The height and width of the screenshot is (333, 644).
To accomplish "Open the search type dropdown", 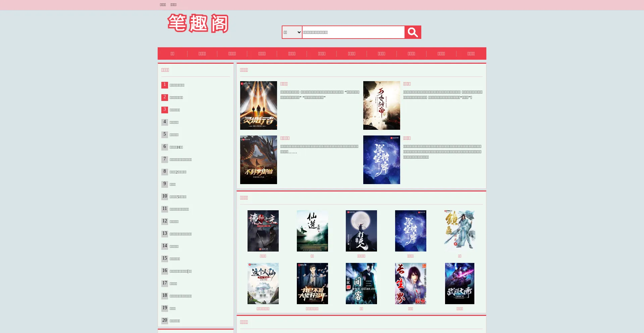I will 292,32.
